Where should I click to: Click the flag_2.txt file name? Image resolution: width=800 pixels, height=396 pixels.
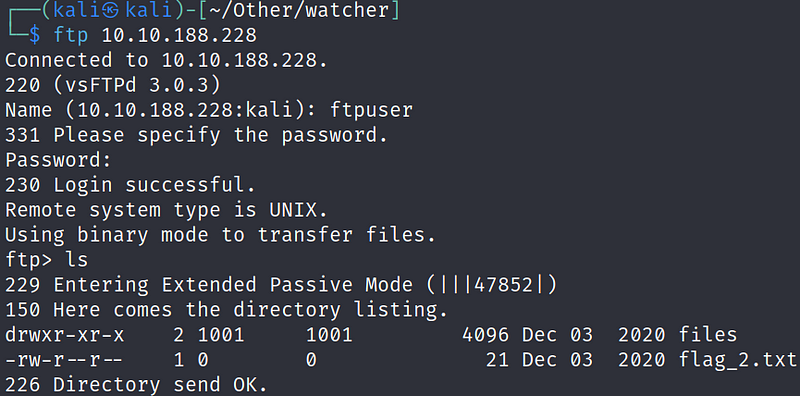(x=738, y=360)
